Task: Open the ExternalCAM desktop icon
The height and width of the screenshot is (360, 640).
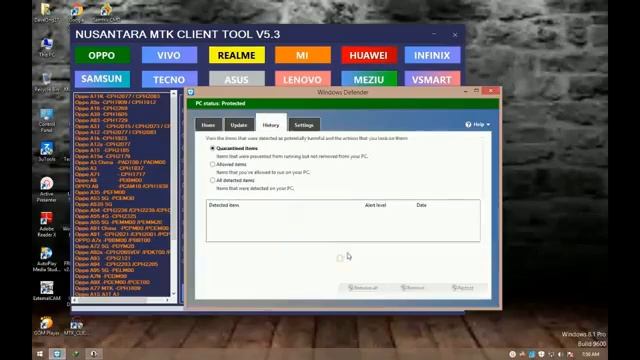Action: [x=47, y=291]
